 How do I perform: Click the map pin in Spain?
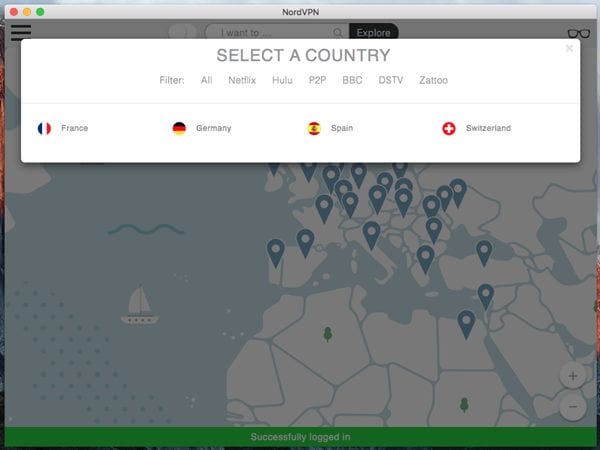tap(305, 243)
